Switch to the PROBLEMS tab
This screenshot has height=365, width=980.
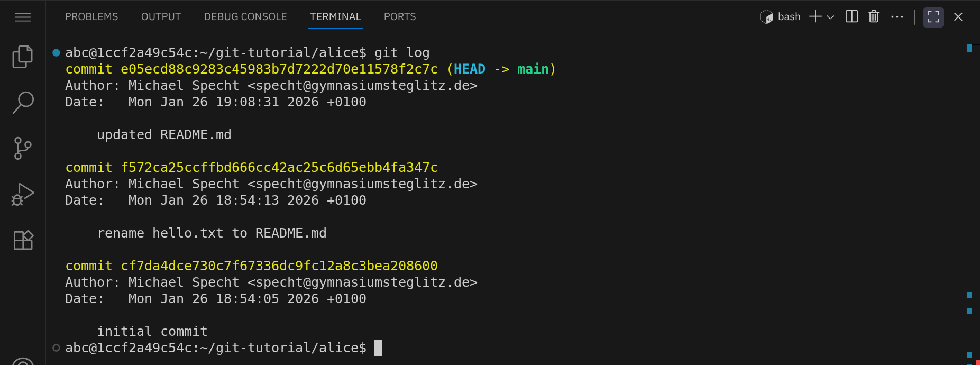[91, 17]
